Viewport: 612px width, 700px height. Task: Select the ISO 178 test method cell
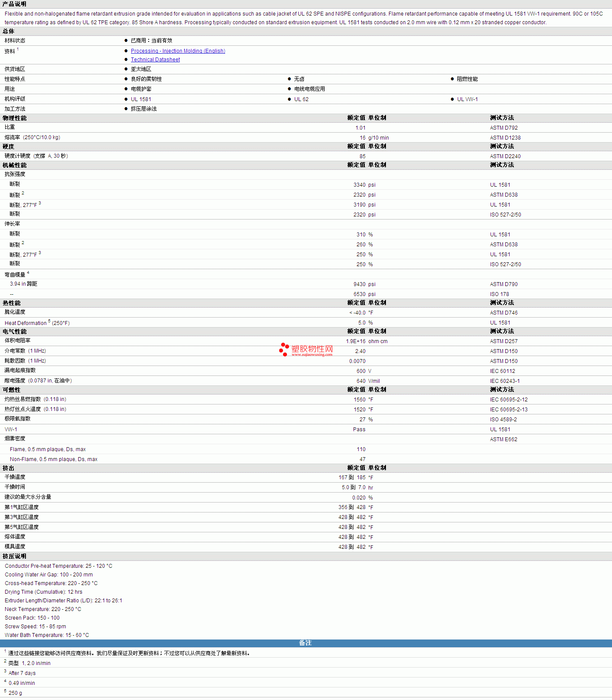(499, 294)
